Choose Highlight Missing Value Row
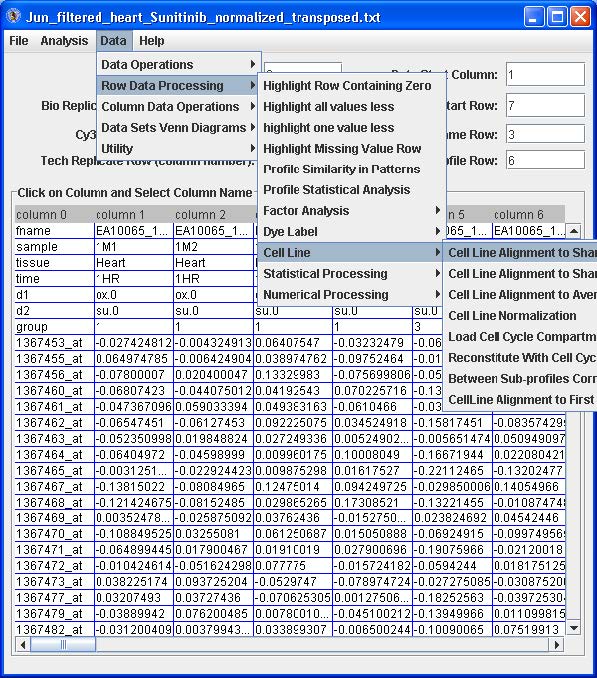Viewport: 597px width, 678px height. (351, 148)
